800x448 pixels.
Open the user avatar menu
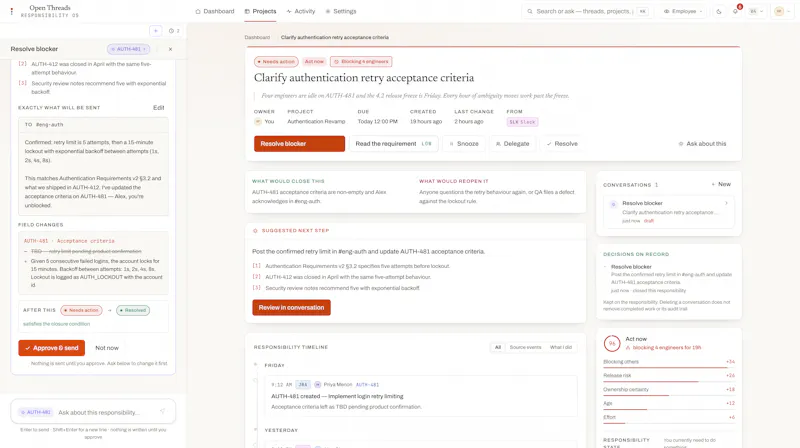pos(782,11)
